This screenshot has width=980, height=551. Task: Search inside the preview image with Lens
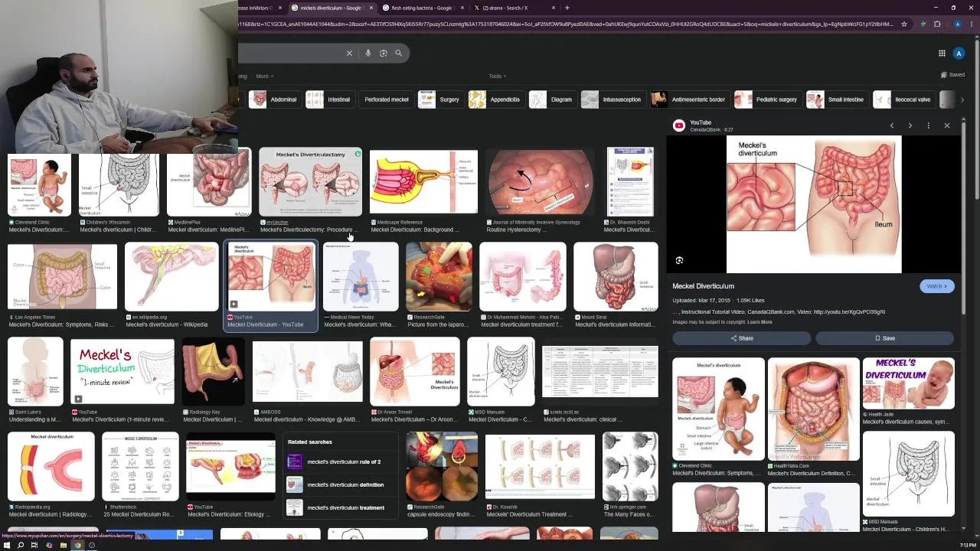coord(679,261)
